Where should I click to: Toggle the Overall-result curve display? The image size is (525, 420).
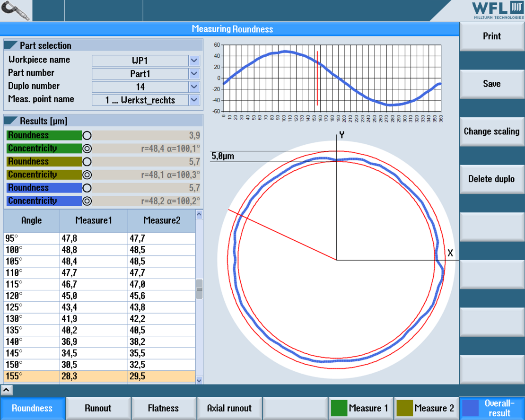(492, 408)
